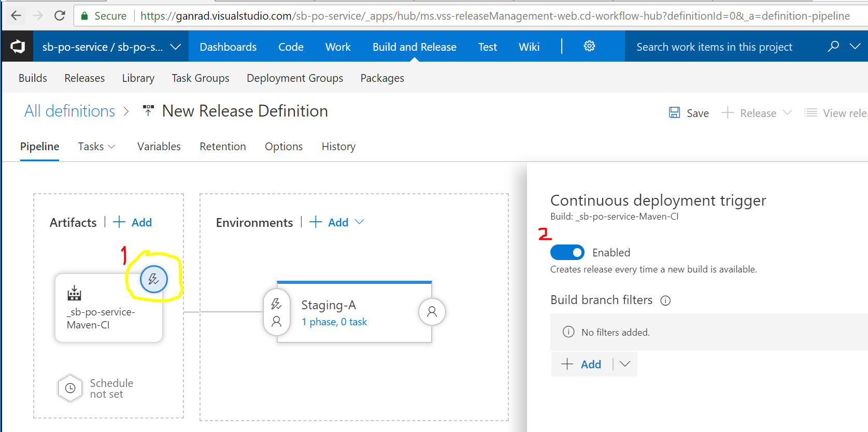Click the browser reload icon

pos(60,16)
